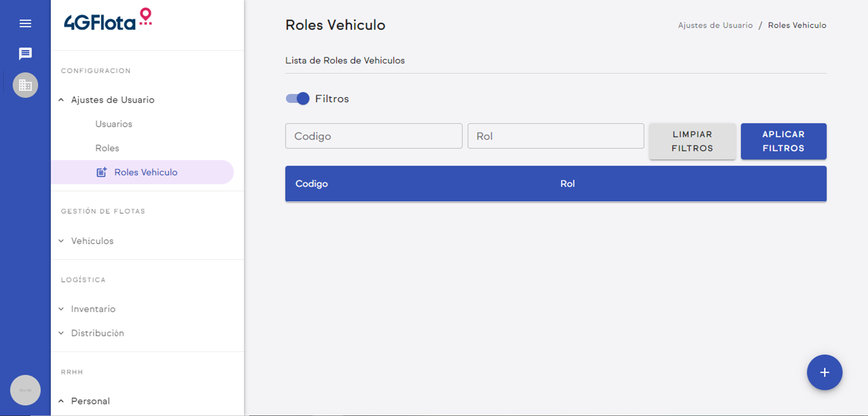868x416 pixels.
Task: Expand the Distribución menu group
Action: 97,333
